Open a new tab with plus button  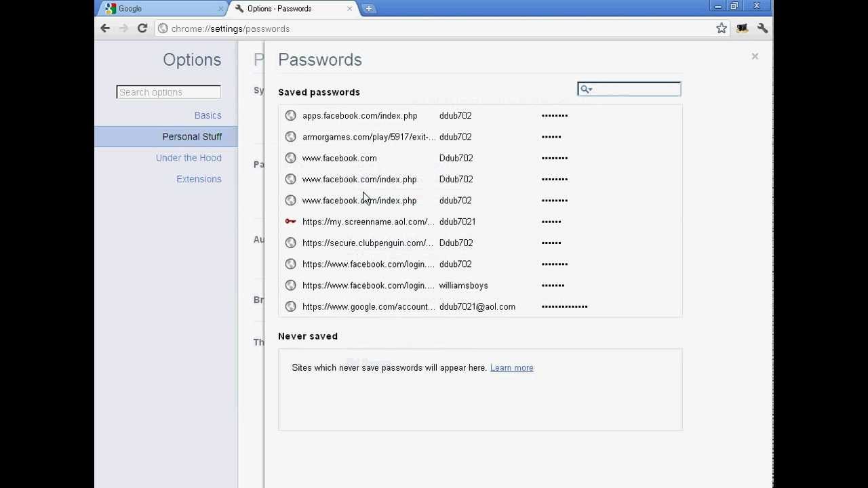click(369, 9)
